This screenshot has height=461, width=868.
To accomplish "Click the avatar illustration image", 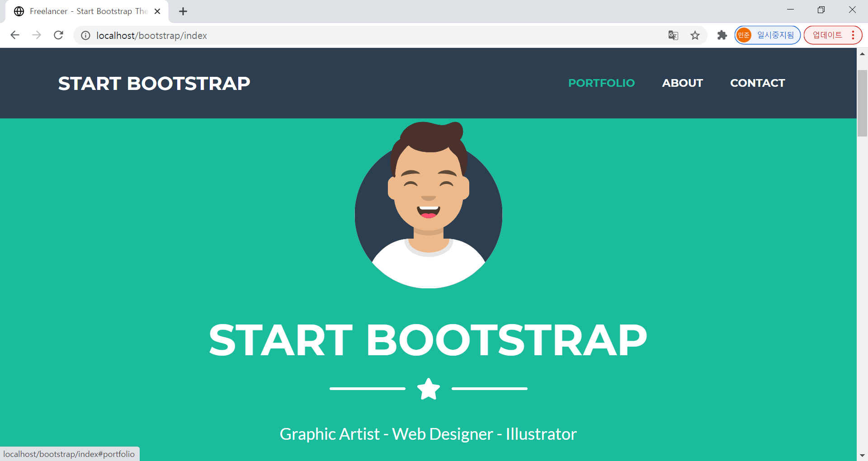I will click(429, 205).
